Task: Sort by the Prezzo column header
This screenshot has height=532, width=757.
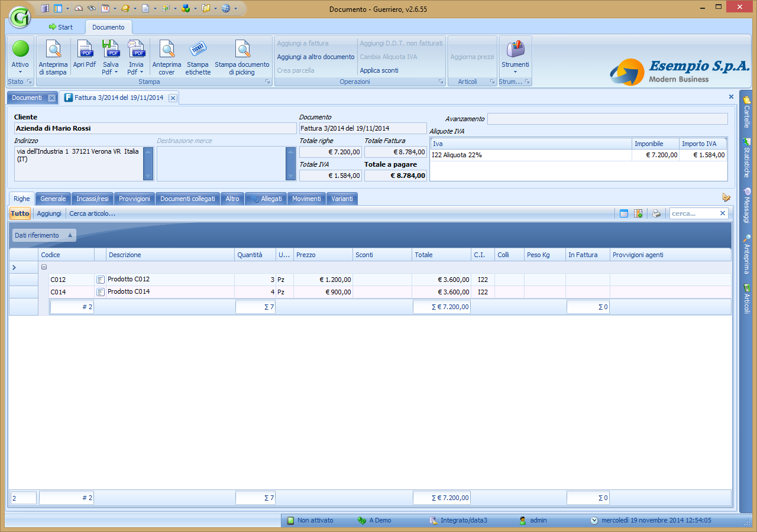Action: (323, 255)
